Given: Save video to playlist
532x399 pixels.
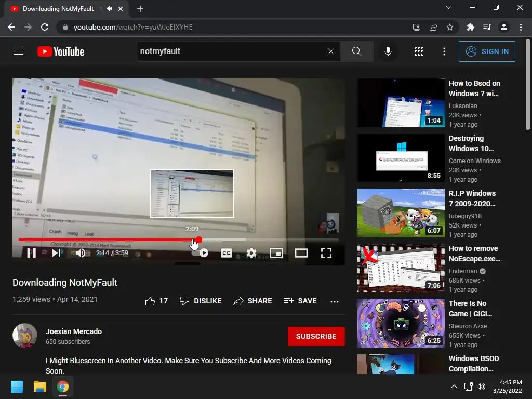Looking at the screenshot, I should click(300, 301).
